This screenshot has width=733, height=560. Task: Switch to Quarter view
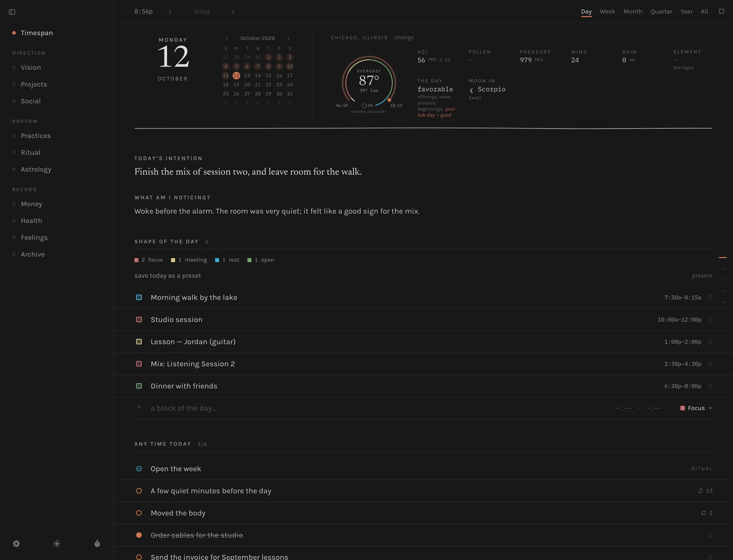coord(661,11)
